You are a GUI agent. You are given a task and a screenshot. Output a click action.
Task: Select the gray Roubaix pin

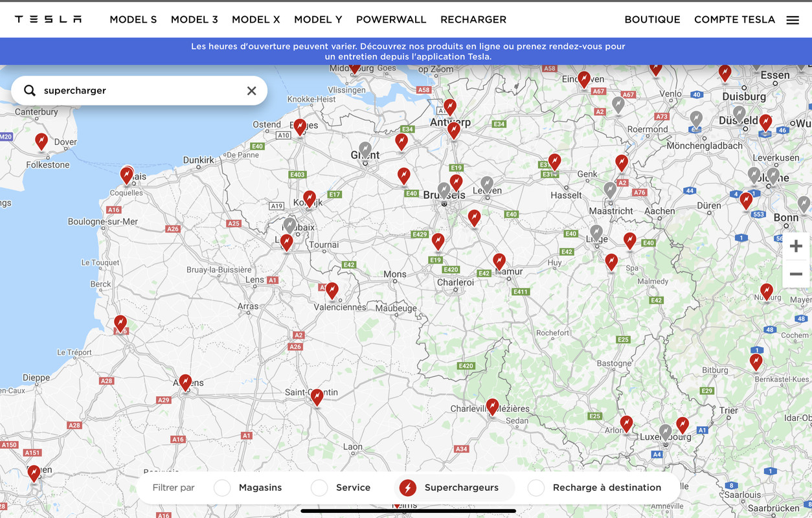[289, 225]
